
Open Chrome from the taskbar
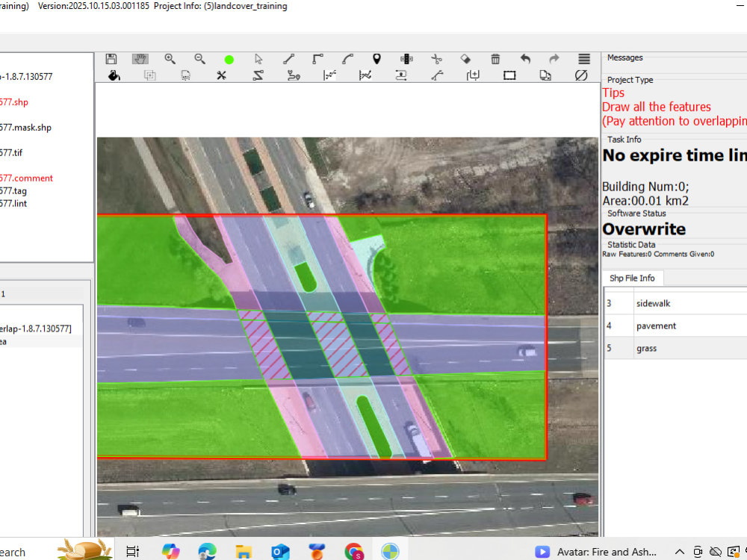[353, 552]
